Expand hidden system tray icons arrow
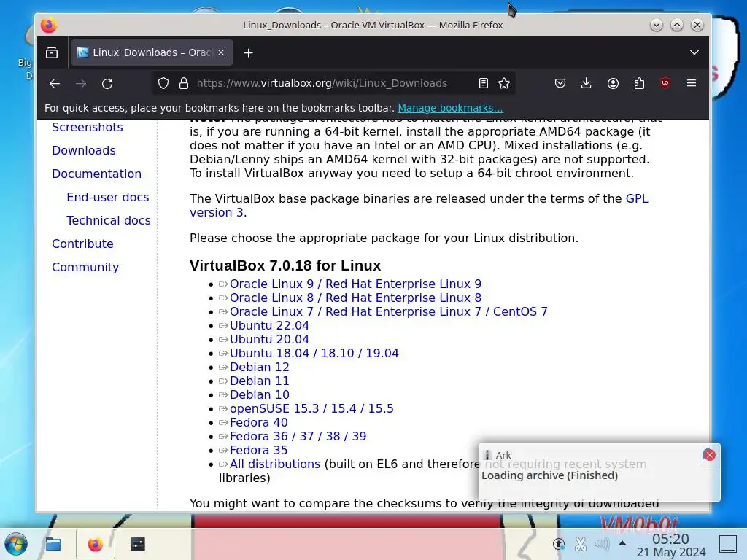 click(x=622, y=543)
